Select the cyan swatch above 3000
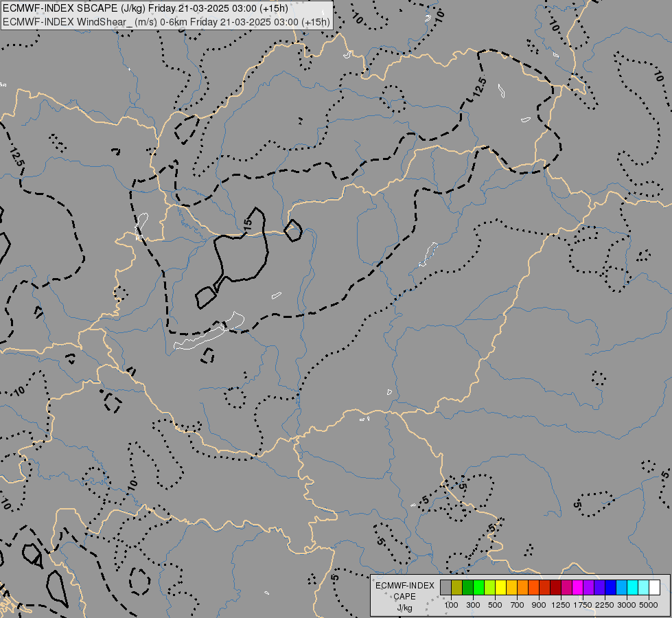Viewport: 672px width, 618px height. [633, 587]
